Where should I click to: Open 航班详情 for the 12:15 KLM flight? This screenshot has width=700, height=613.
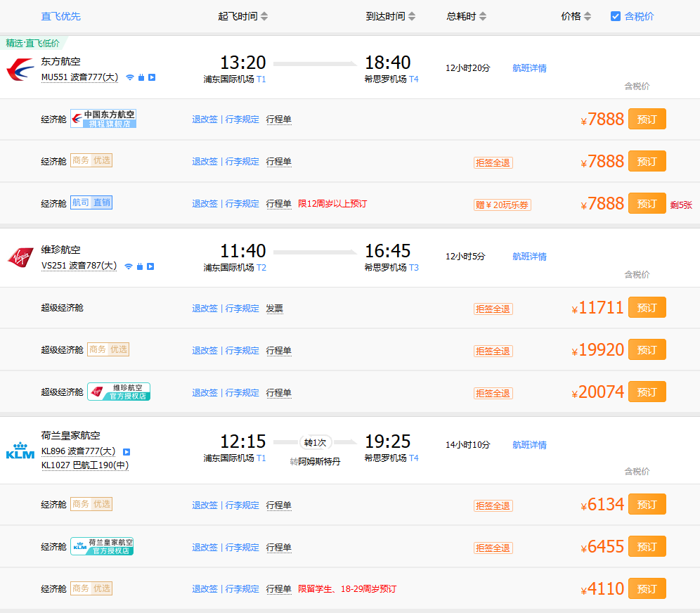point(529,445)
